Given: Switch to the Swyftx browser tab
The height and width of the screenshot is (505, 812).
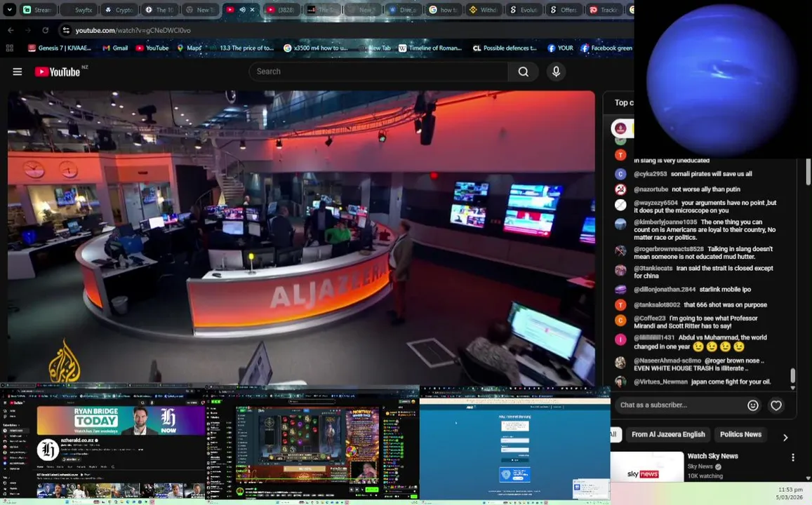Looking at the screenshot, I should click(x=78, y=10).
